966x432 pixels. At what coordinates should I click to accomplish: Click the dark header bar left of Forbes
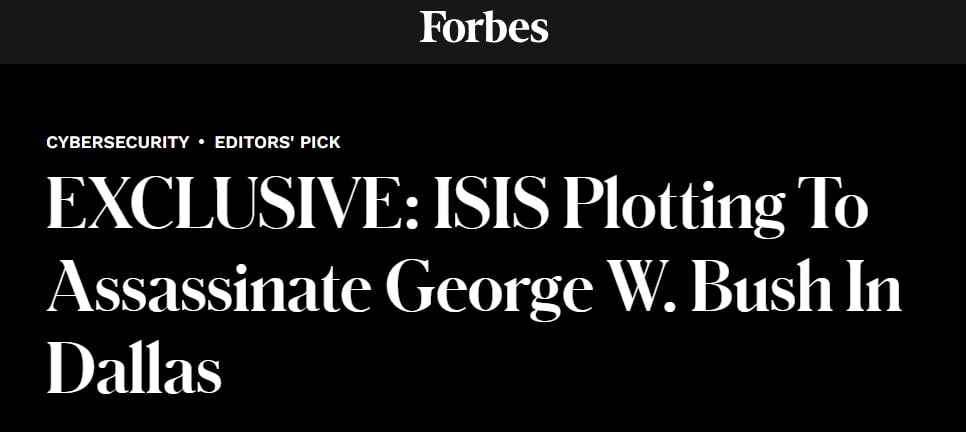pos(209,31)
